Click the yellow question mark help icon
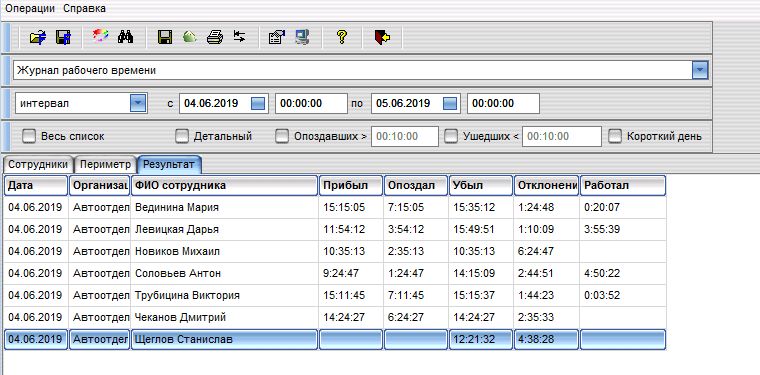This screenshot has width=760, height=375. tap(342, 37)
